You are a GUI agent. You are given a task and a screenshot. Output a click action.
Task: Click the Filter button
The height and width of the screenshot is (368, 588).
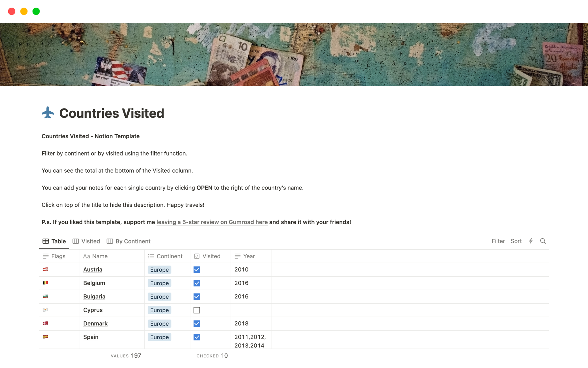[498, 241]
